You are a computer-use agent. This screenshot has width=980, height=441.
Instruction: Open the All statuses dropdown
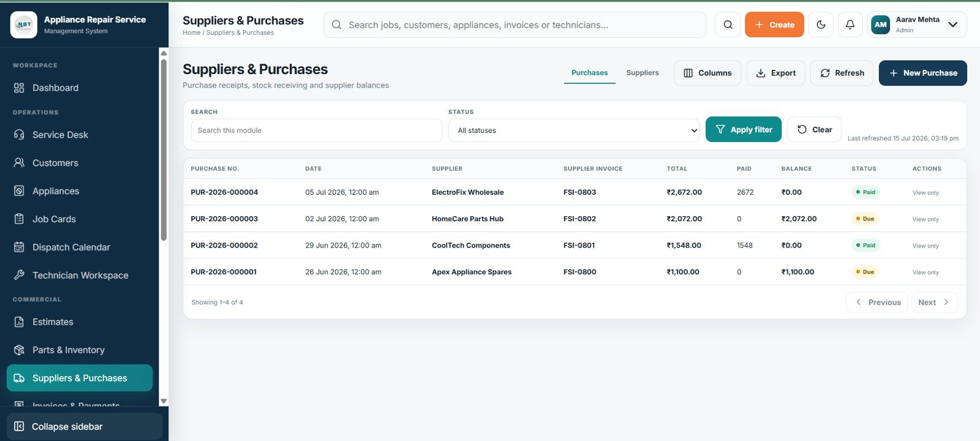pos(573,130)
